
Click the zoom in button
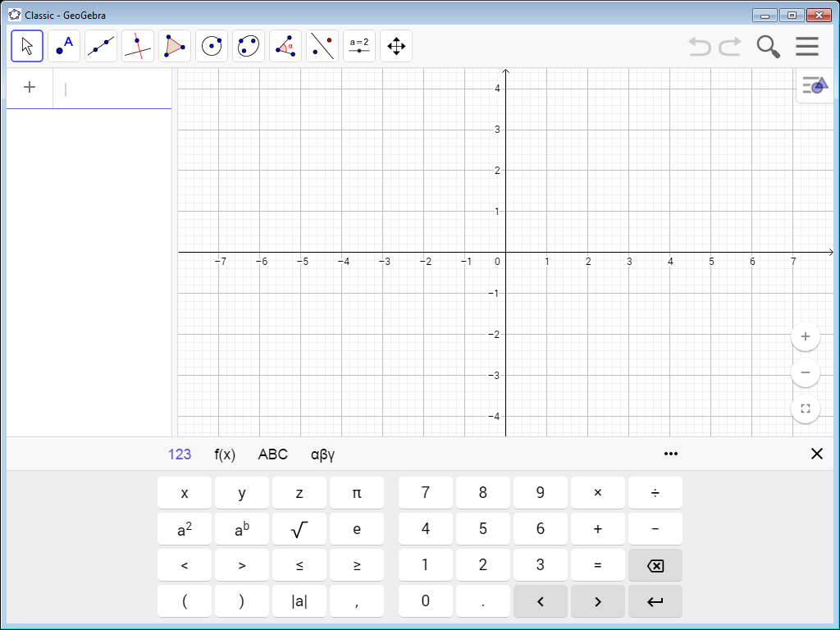click(806, 336)
